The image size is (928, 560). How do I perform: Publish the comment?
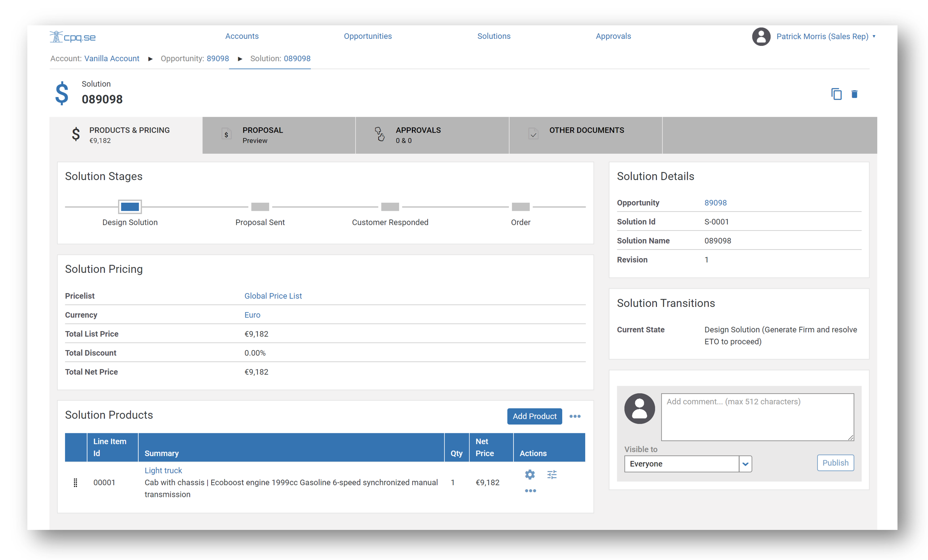[835, 463]
